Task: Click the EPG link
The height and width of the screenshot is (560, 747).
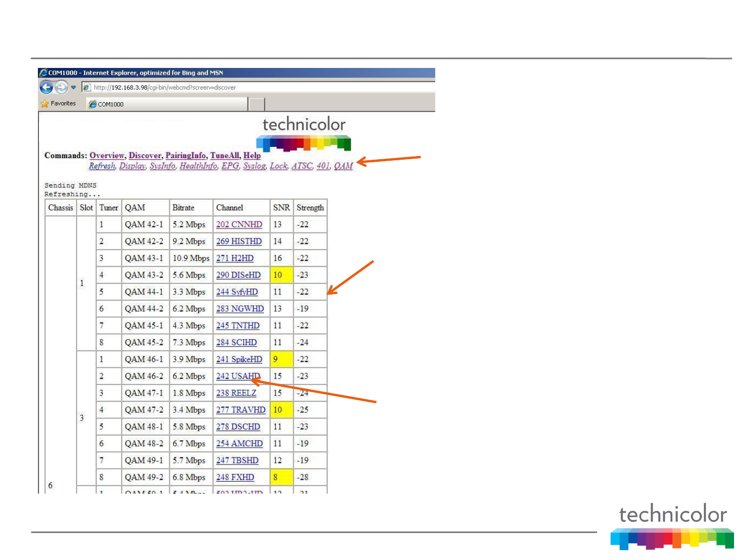Action: tap(230, 166)
